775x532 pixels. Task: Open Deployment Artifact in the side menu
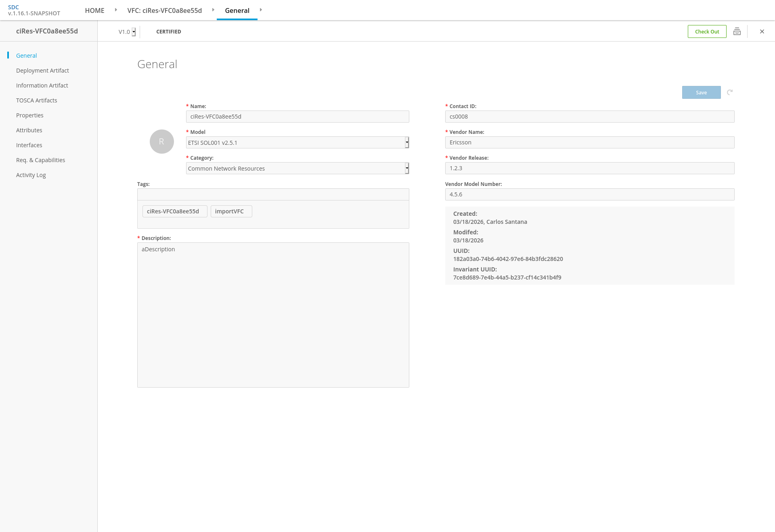click(42, 71)
